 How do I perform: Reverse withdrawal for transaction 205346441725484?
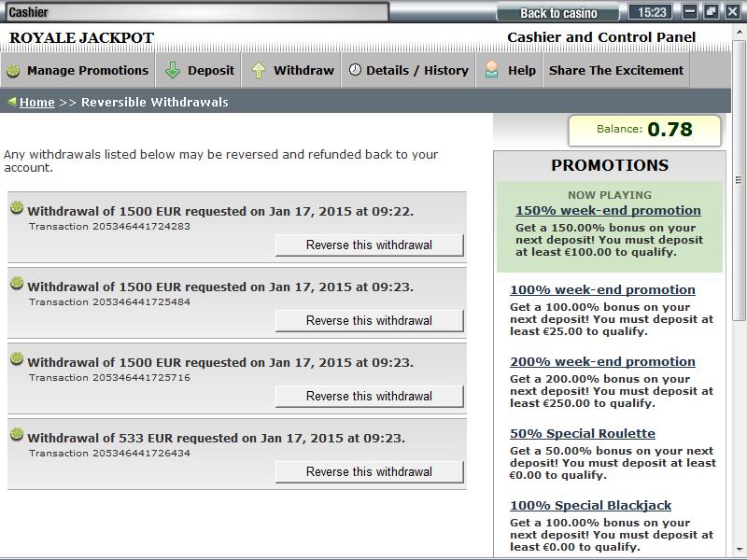click(369, 320)
